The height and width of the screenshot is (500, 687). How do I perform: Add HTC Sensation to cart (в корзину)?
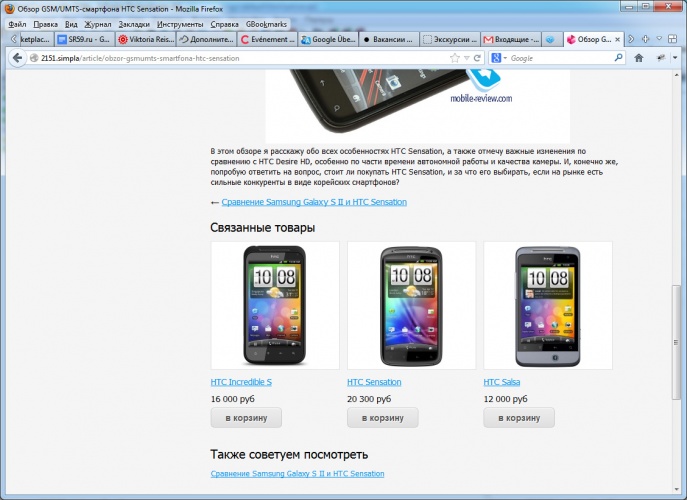click(x=382, y=418)
